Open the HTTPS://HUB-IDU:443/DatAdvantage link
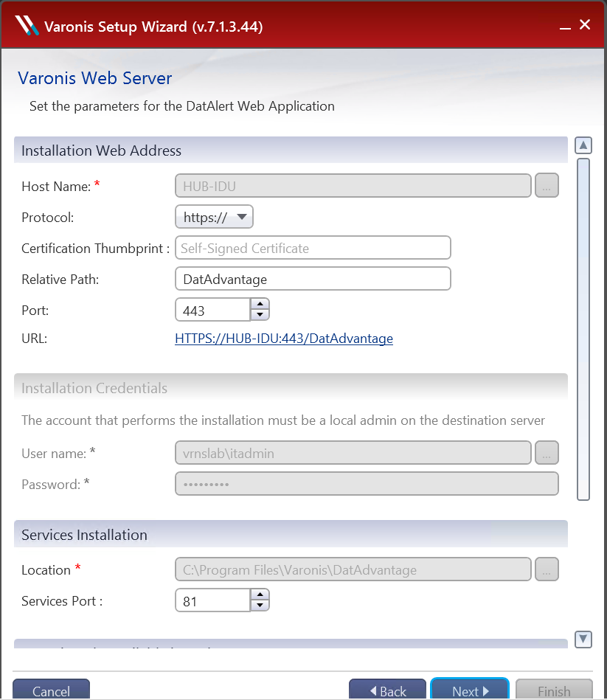Viewport: 607px width, 700px height. 284,339
